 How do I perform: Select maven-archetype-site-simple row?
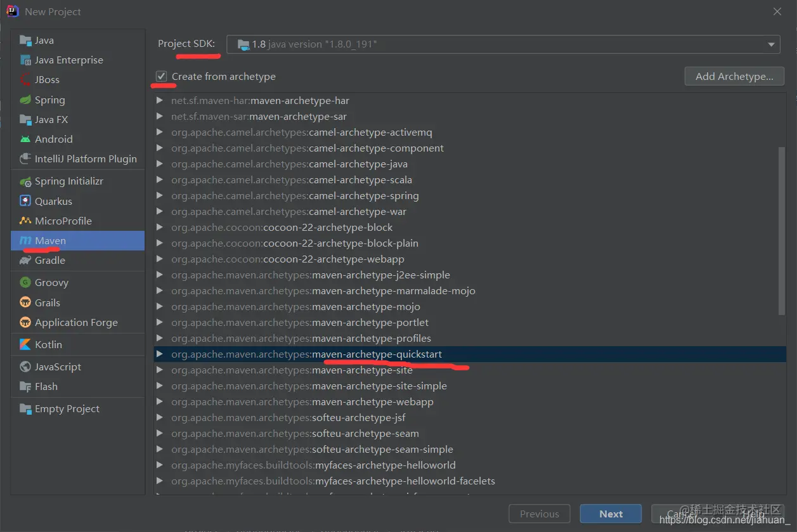point(470,386)
